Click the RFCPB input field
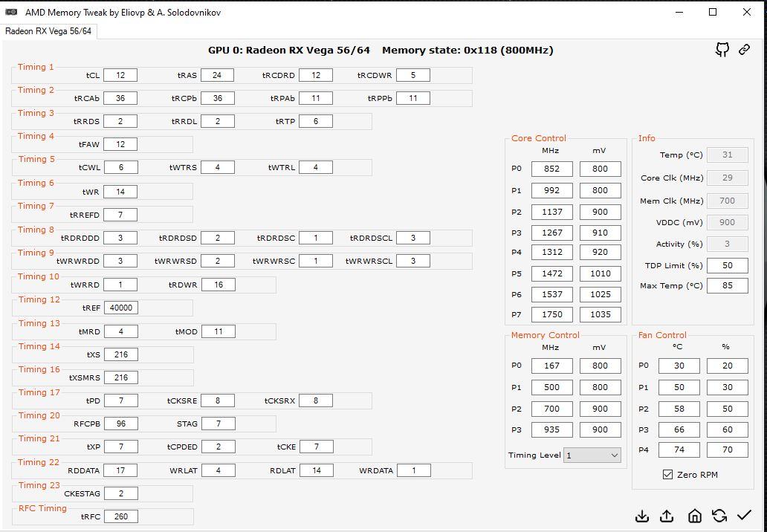The width and height of the screenshot is (767, 532). (121, 424)
